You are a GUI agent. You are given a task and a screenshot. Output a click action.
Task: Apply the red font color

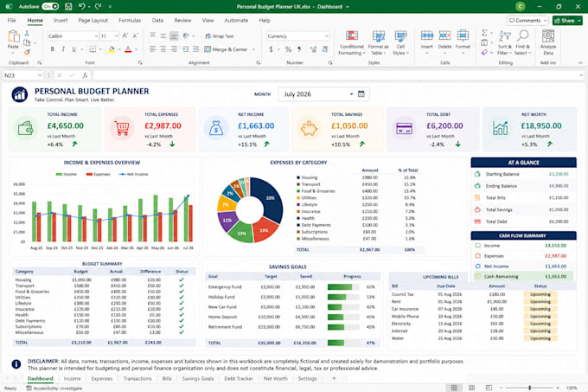[128, 49]
